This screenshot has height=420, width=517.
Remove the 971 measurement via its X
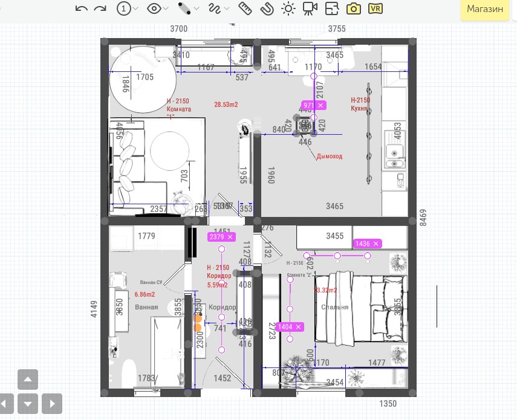(x=320, y=105)
